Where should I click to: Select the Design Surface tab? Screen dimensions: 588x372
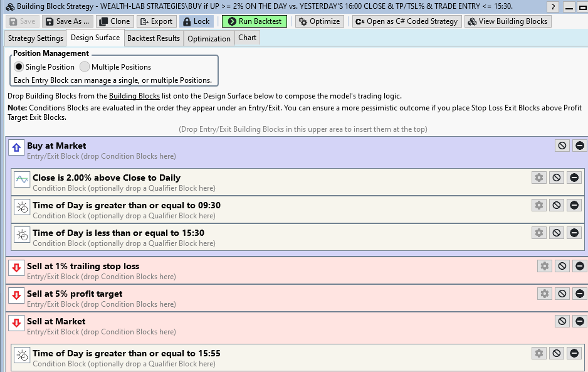click(95, 38)
